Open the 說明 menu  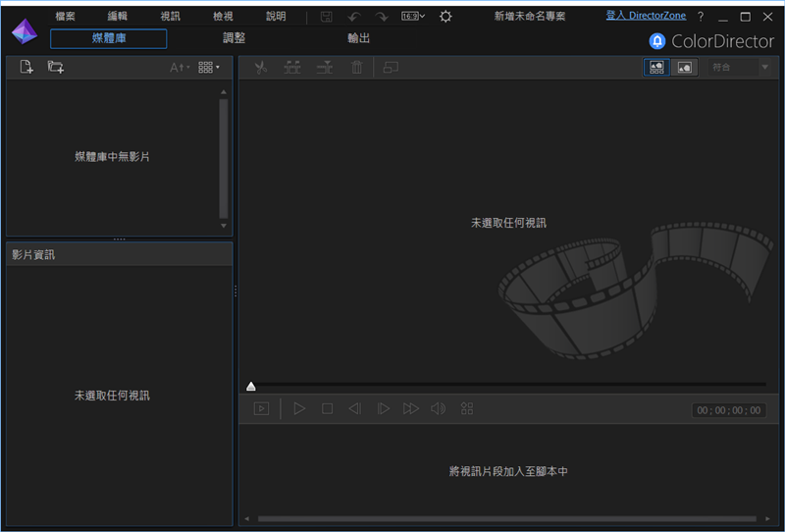276,17
